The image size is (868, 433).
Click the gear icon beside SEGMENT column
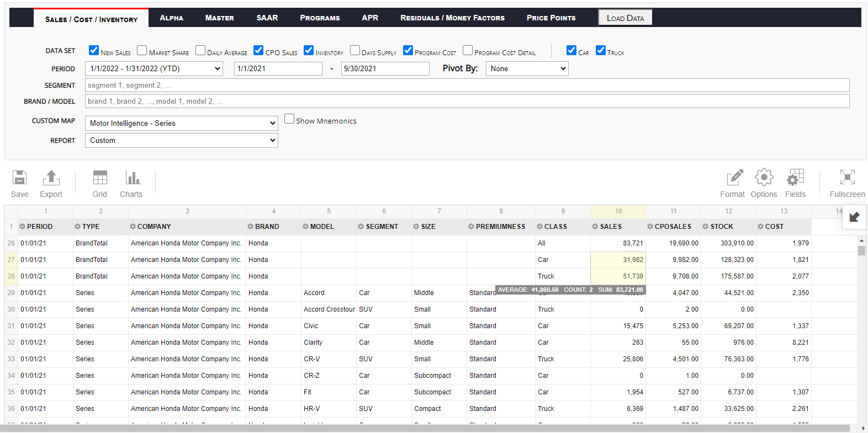tap(361, 227)
